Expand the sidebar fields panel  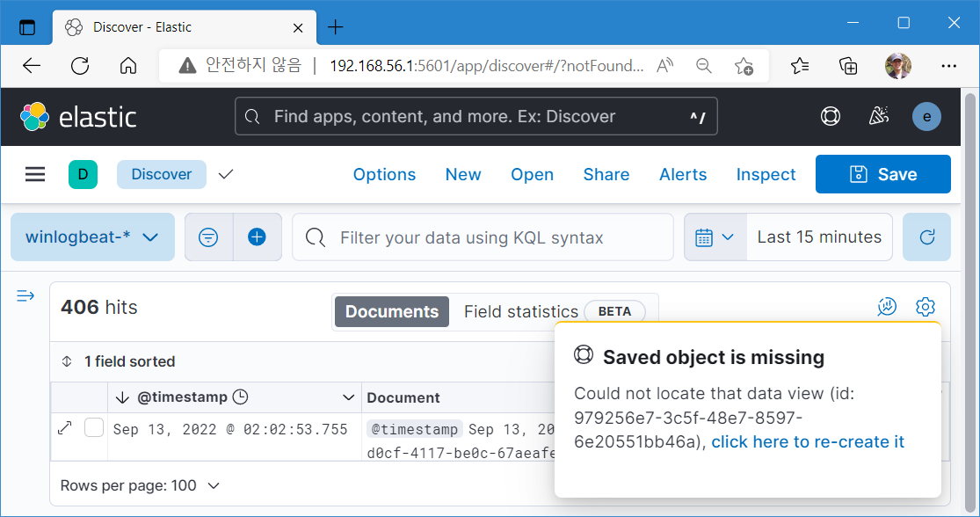tap(25, 296)
